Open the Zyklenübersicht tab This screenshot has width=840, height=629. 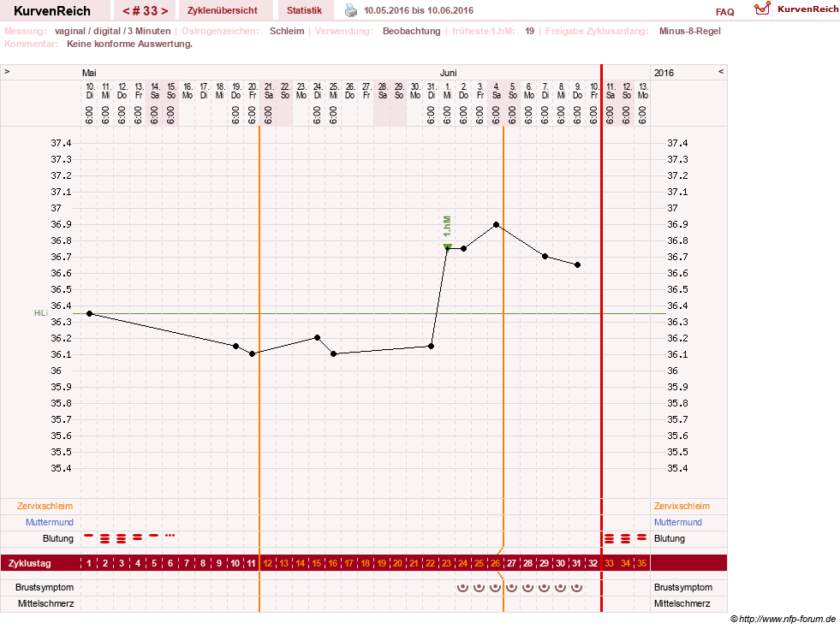[x=223, y=10]
